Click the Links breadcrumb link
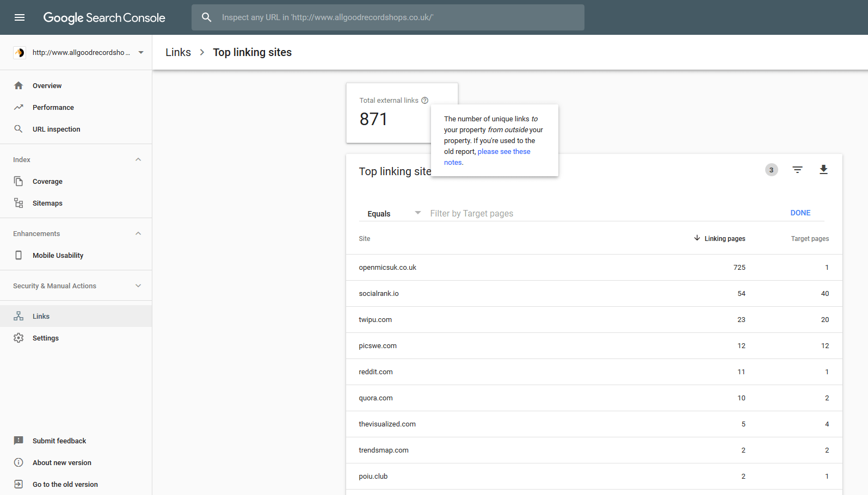Viewport: 868px width, 495px height. click(178, 52)
